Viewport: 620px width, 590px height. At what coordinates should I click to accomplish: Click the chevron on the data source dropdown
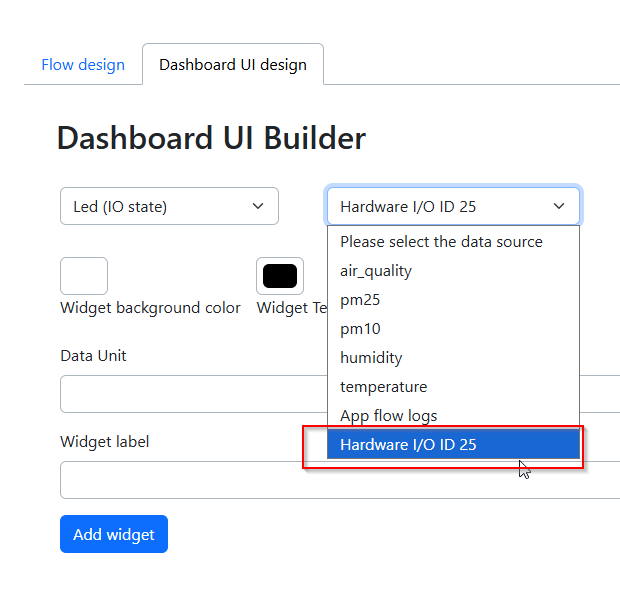[559, 207]
